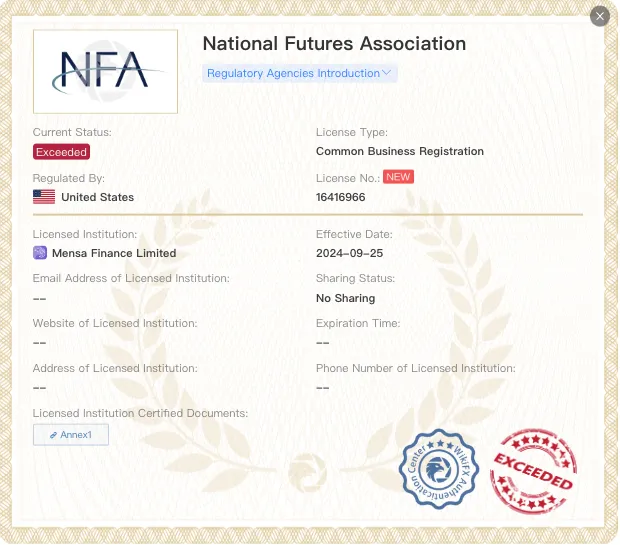Click the Sharing Status label
Screen dimensions: 620x545
355,278
